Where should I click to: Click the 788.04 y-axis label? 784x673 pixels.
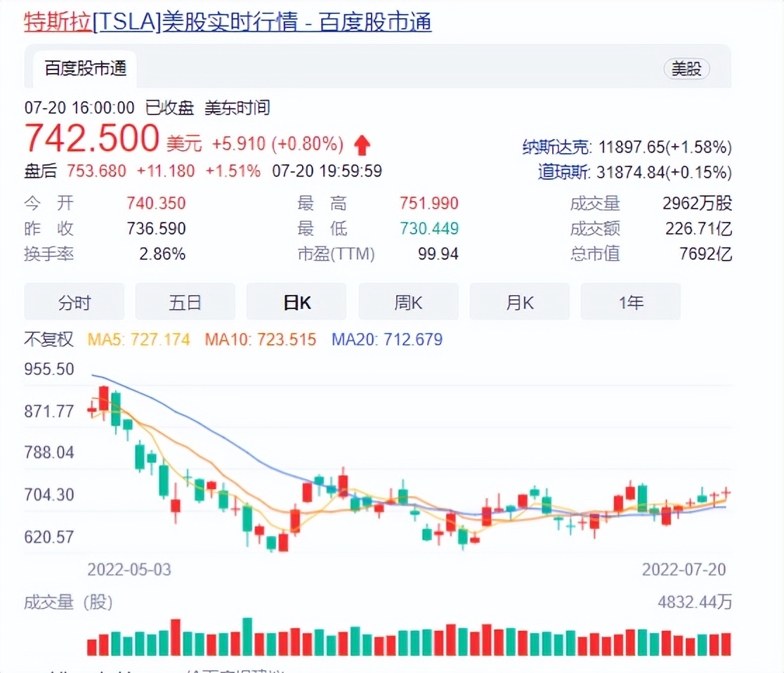tap(49, 452)
